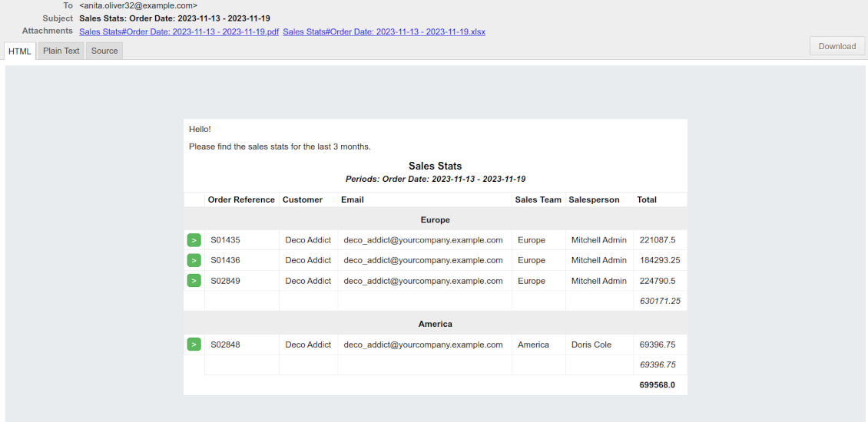Open the green arrow for order S02848
The width and height of the screenshot is (868, 422).
pyautogui.click(x=194, y=345)
